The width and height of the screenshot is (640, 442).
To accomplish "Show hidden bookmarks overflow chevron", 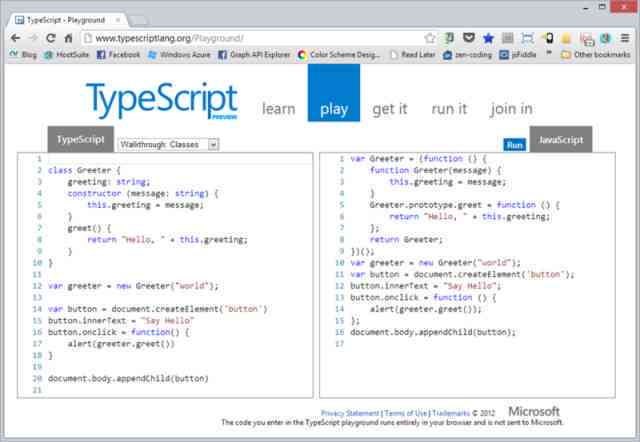I will point(549,53).
